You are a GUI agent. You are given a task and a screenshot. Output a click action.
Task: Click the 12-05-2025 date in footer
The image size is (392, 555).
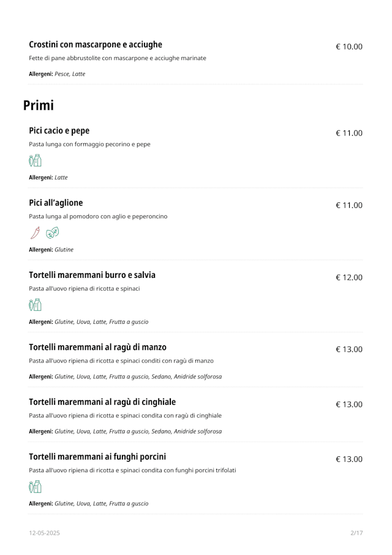tap(44, 533)
